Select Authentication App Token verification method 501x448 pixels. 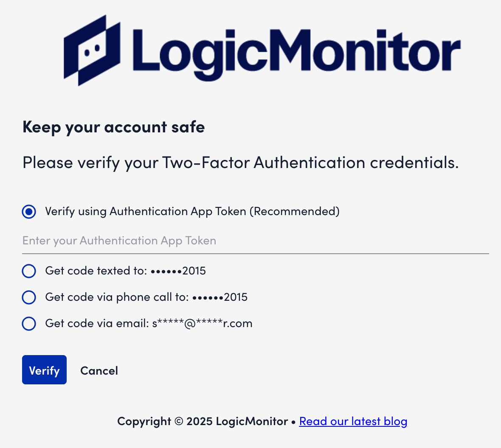[28, 211]
